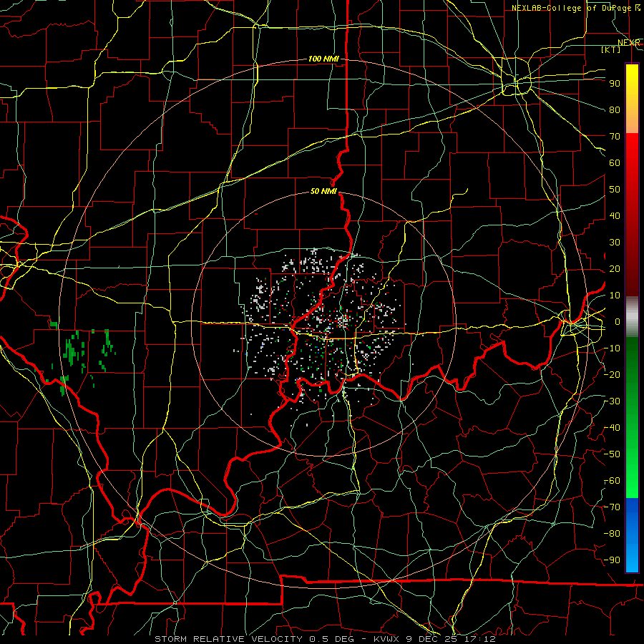Click the -70 value on the velocity scale
Screen dimensions: 644x644
pos(613,507)
